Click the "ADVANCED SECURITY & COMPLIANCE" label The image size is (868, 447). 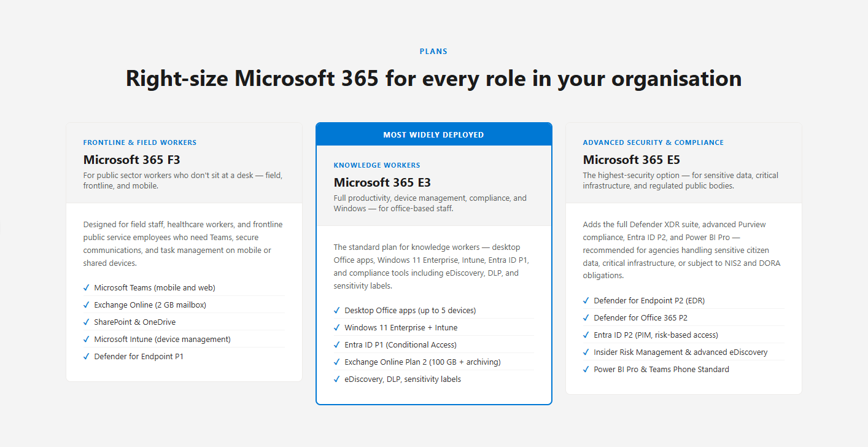653,142
